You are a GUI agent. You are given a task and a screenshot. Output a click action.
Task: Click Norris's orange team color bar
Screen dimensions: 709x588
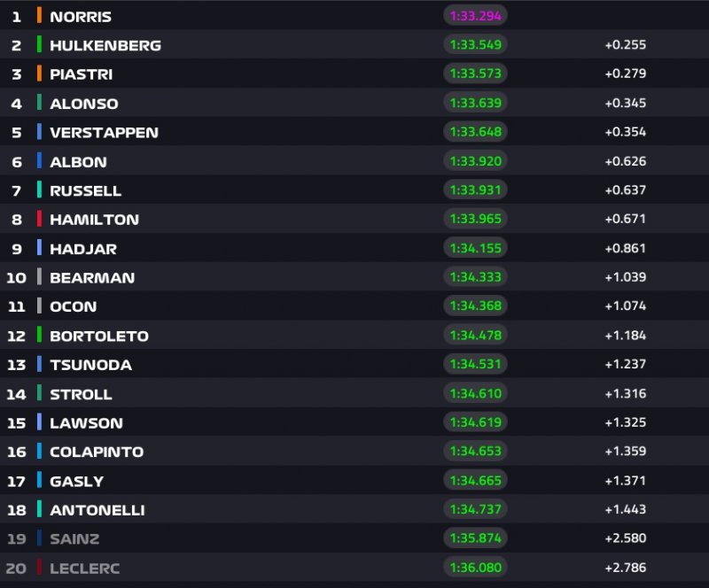click(x=39, y=16)
